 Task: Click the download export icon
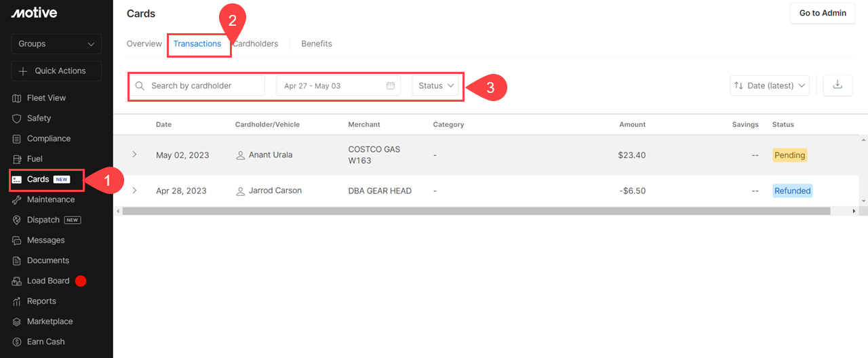[x=837, y=85]
